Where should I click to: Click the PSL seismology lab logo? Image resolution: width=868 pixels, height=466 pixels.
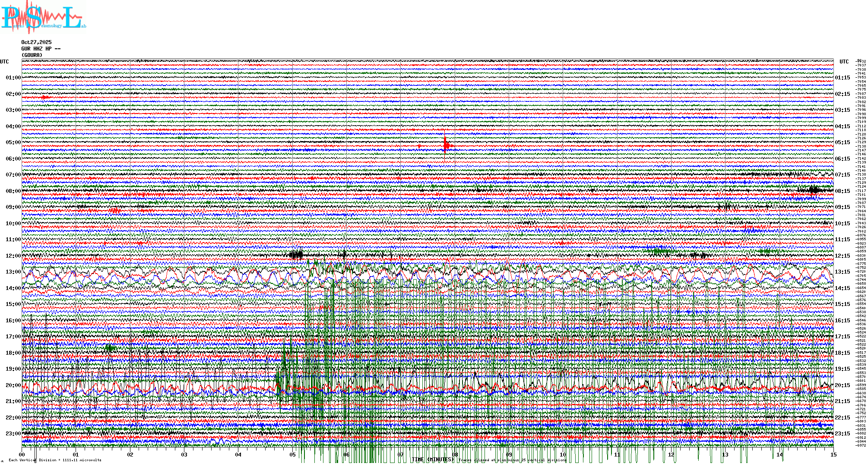42,17
